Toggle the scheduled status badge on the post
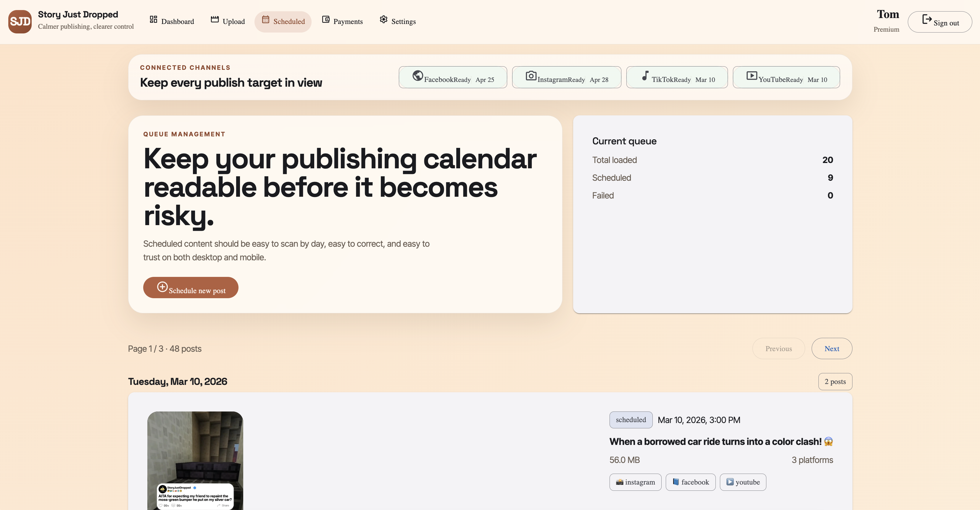Image resolution: width=980 pixels, height=510 pixels. tap(631, 420)
